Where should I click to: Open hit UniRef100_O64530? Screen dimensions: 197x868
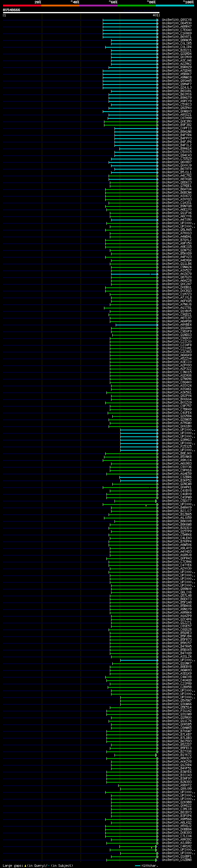click(x=177, y=23)
